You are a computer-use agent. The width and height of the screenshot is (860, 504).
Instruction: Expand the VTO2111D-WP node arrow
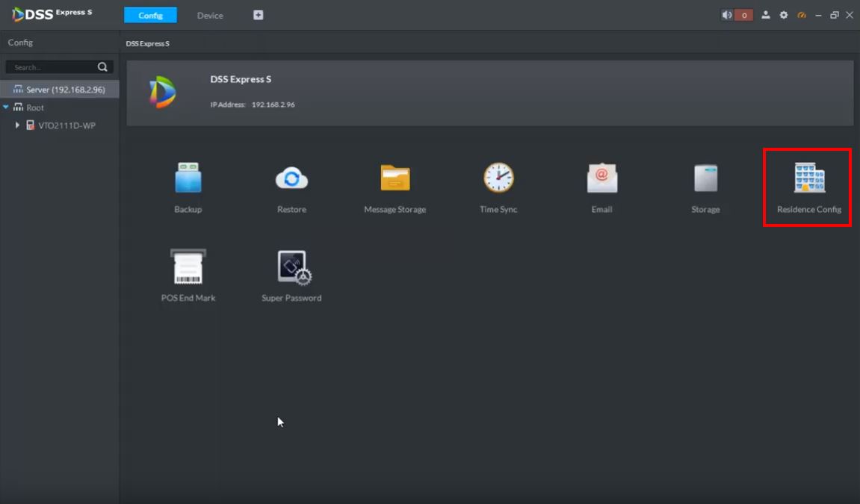click(17, 125)
